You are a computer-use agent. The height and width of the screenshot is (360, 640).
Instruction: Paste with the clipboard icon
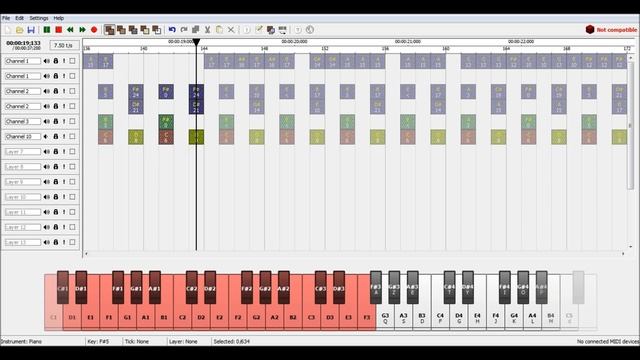[x=219, y=30]
